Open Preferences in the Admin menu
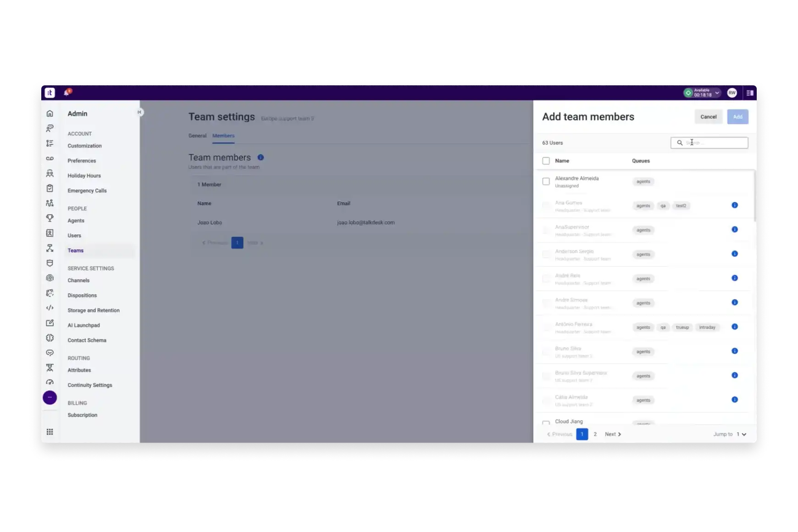The width and height of the screenshot is (798, 532). 82,161
